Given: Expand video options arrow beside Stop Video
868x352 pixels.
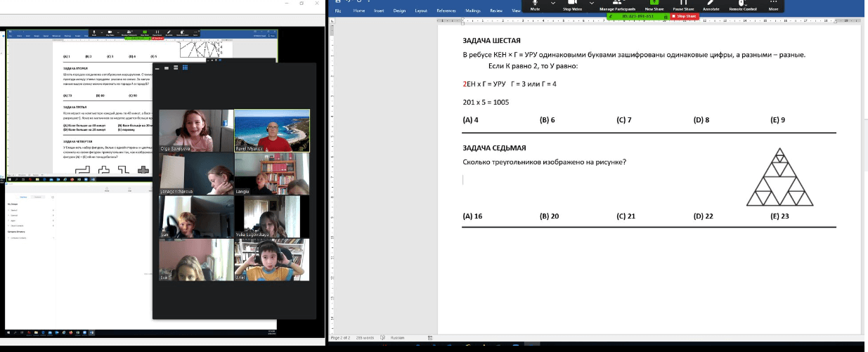Looking at the screenshot, I should point(591,4).
